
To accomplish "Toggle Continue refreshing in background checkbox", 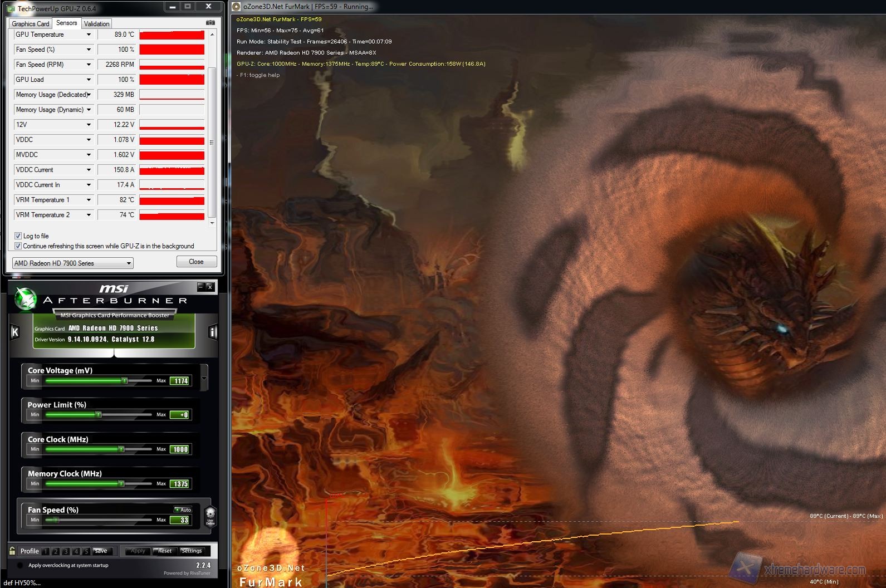I will (x=18, y=246).
